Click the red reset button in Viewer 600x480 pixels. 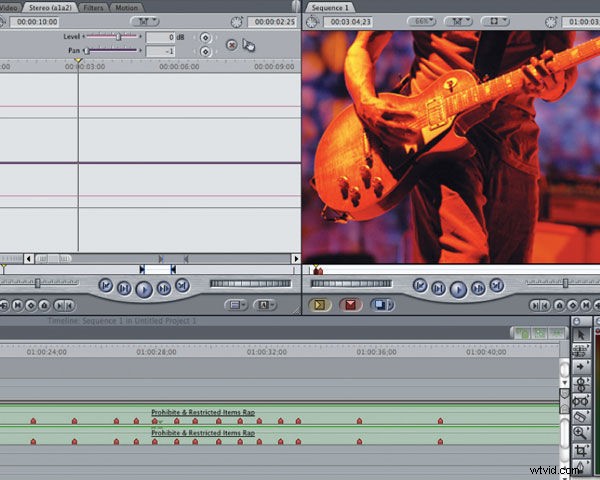tap(232, 44)
